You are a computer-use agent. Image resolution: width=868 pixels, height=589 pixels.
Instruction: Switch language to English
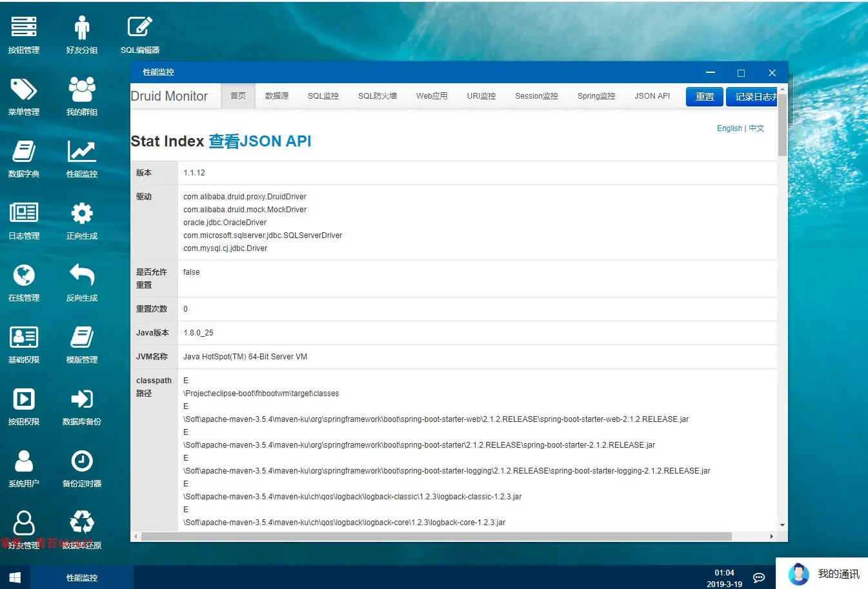(729, 128)
